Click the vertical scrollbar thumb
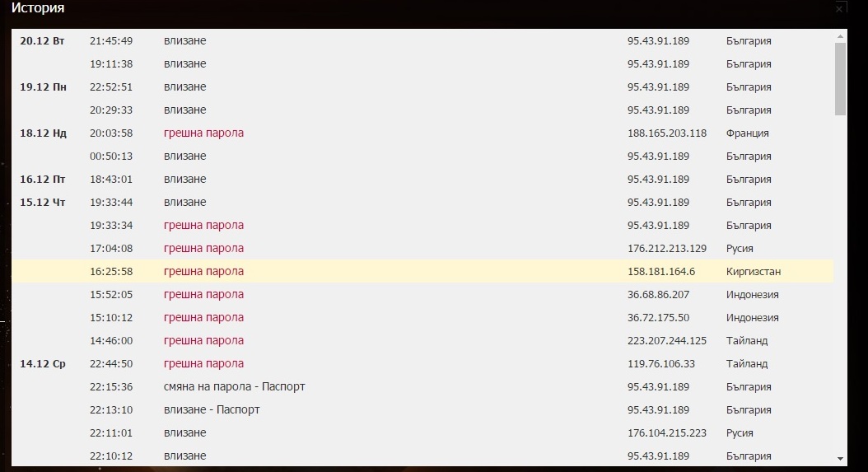 click(x=840, y=79)
